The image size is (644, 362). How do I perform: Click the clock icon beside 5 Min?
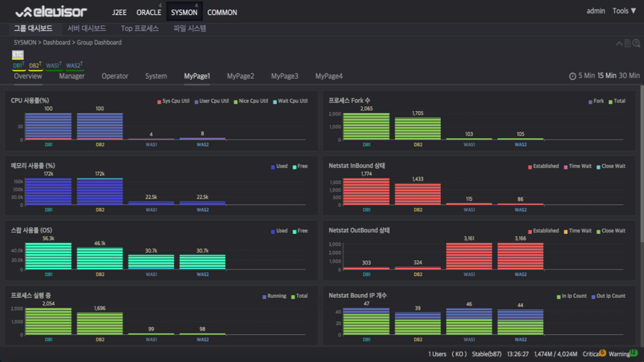click(573, 76)
